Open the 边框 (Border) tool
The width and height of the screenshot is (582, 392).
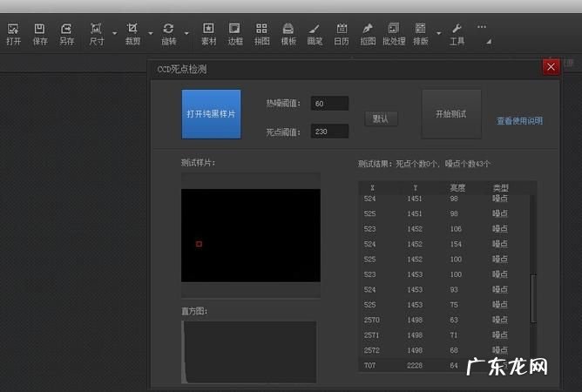coord(235,33)
